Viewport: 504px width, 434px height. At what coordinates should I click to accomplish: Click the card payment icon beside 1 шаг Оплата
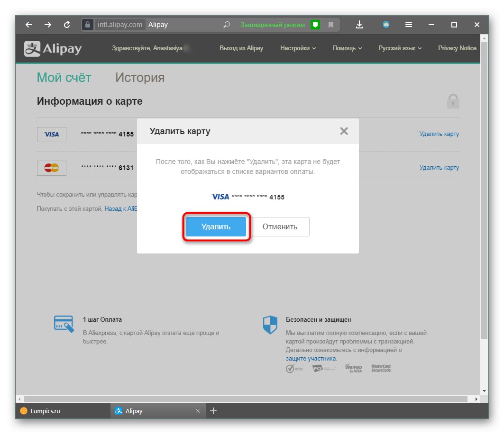pos(64,324)
